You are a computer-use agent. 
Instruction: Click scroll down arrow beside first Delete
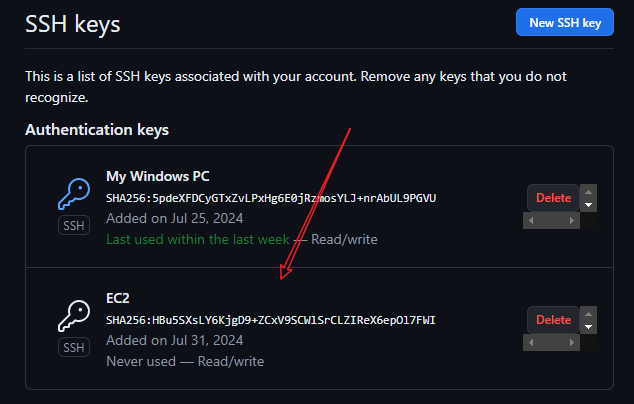(x=589, y=205)
